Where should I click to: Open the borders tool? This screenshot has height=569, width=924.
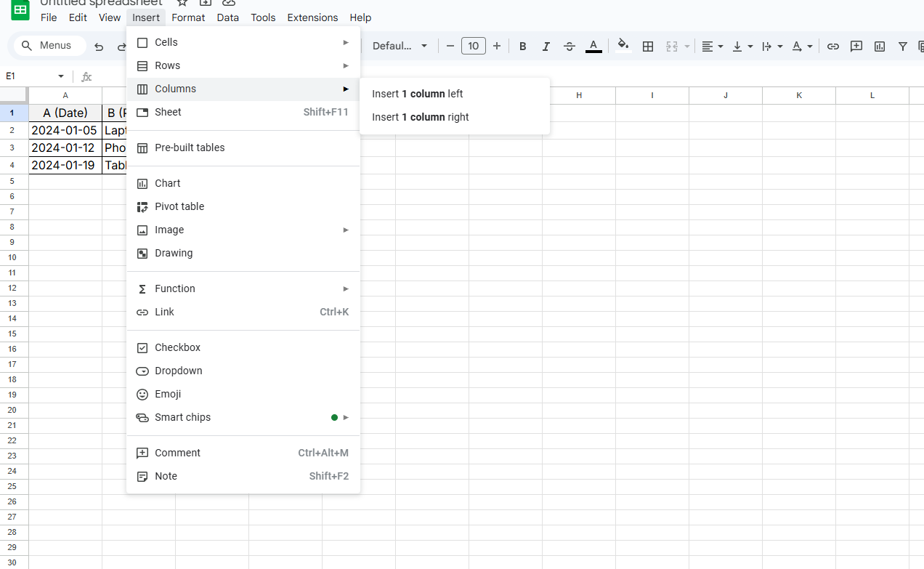click(x=648, y=46)
